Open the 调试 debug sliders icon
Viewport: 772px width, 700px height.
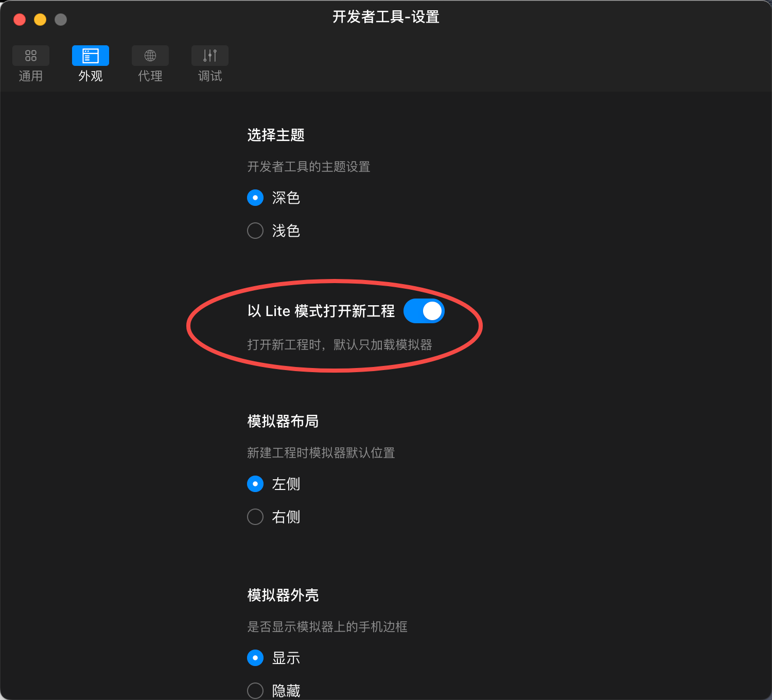210,56
